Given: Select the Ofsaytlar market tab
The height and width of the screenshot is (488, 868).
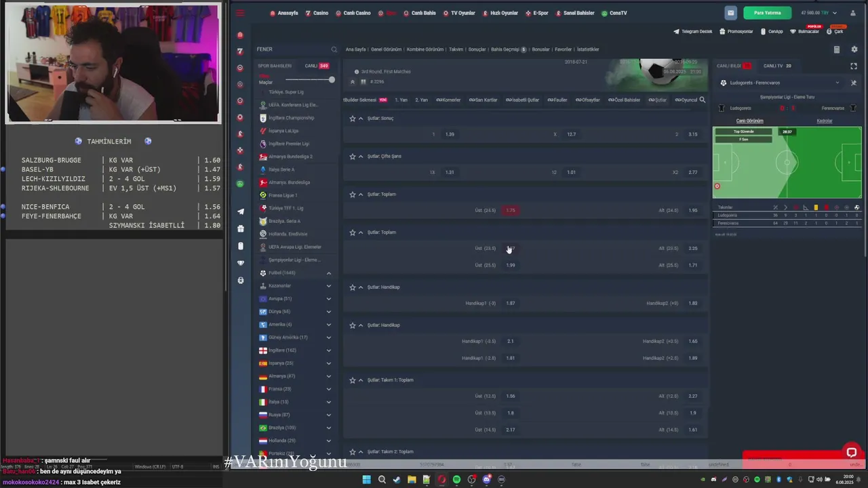Looking at the screenshot, I should click(x=588, y=100).
